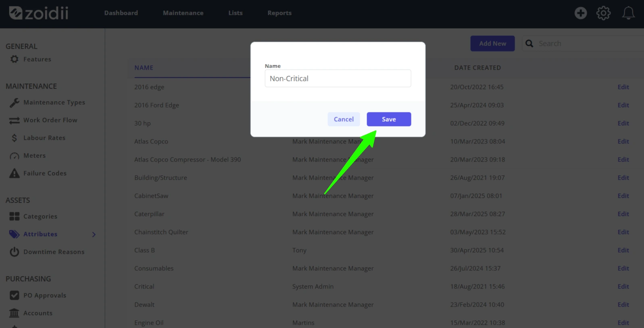Screen dimensions: 644x328
Task: Open the Dashboard menu
Action: click(121, 13)
